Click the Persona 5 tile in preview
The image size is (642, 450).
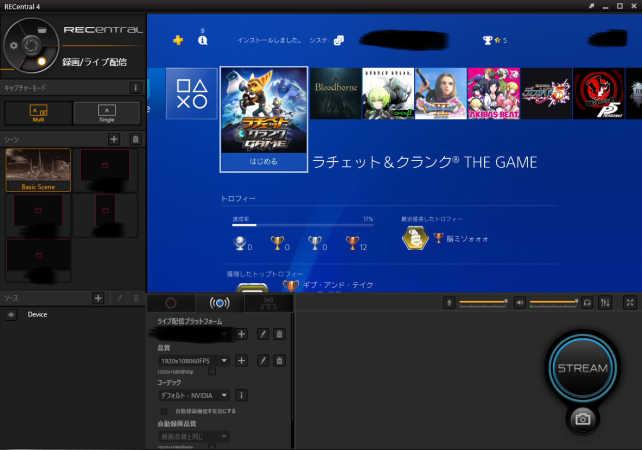(x=599, y=94)
